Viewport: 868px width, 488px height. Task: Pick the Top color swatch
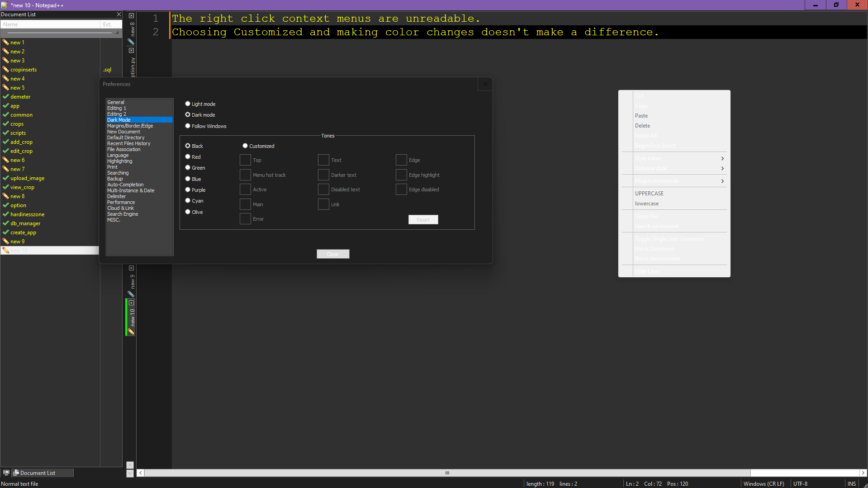[x=245, y=160]
